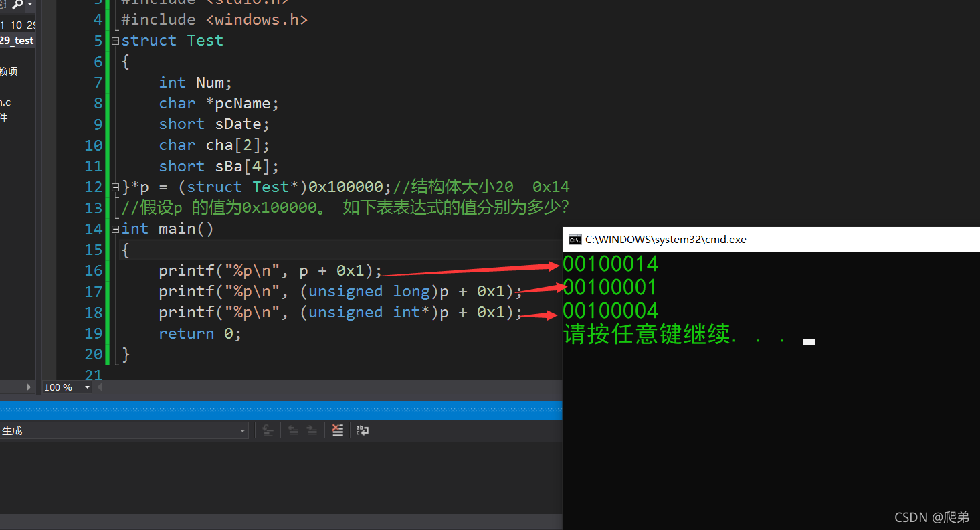Click the (unsigned int*)p cast on line 18
Viewport: 980px width, 530px height.
374,313
